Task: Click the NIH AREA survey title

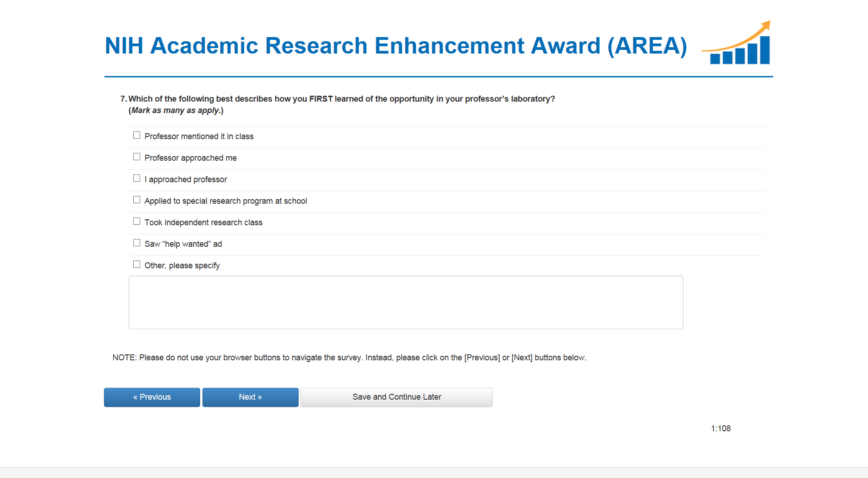Action: (x=396, y=46)
